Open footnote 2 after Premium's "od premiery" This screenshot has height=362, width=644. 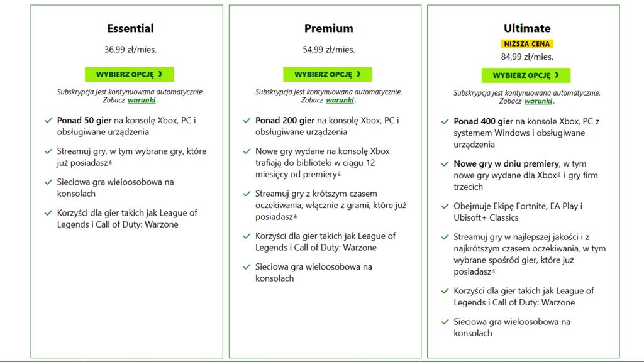[339, 174]
